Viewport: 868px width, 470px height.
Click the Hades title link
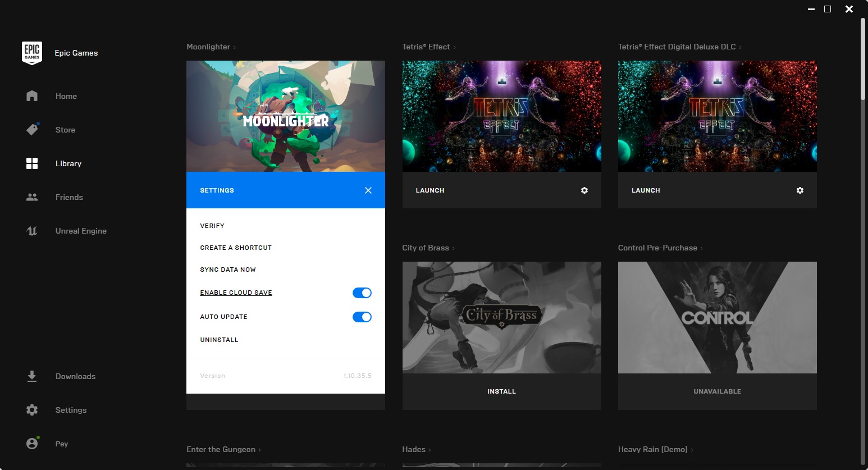coord(414,450)
